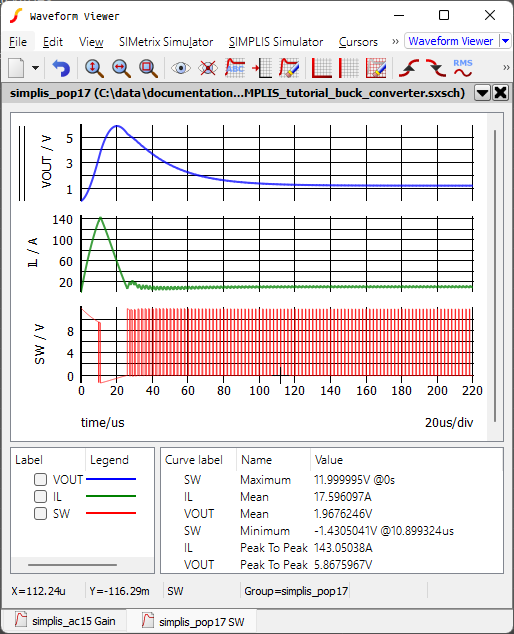Viewport: 514px width, 634px height.
Task: Click the hide curves crossed-eye icon
Action: (208, 68)
